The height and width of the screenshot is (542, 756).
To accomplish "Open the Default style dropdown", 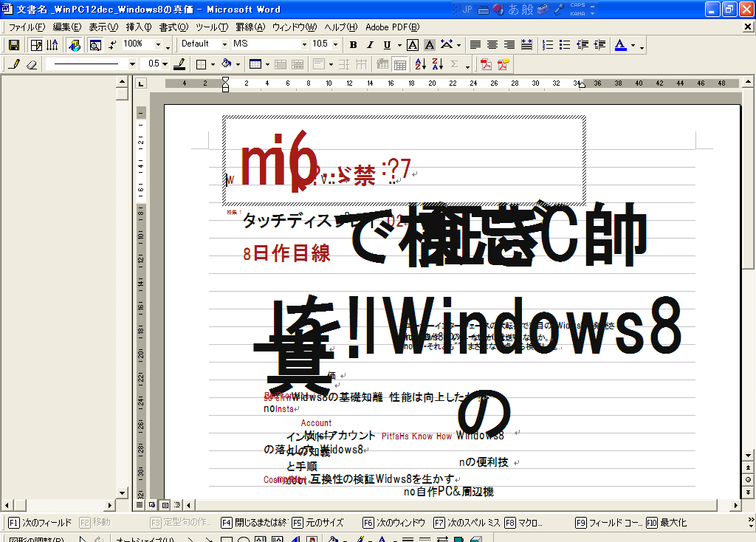I will click(224, 44).
